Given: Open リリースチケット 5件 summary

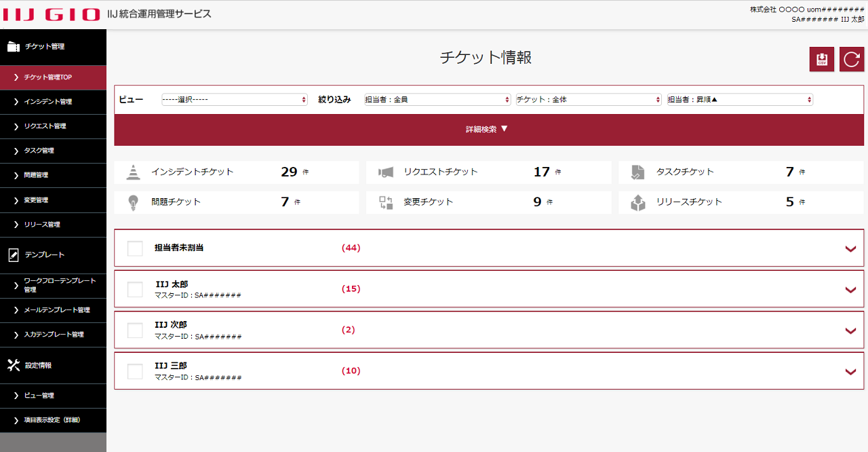Looking at the screenshot, I should click(x=741, y=202).
